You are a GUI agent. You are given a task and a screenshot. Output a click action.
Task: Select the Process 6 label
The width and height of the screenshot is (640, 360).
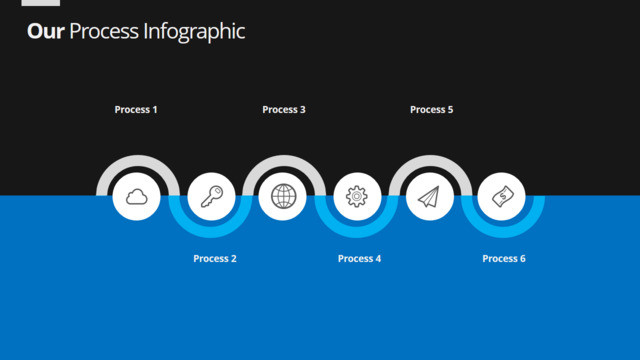click(504, 258)
